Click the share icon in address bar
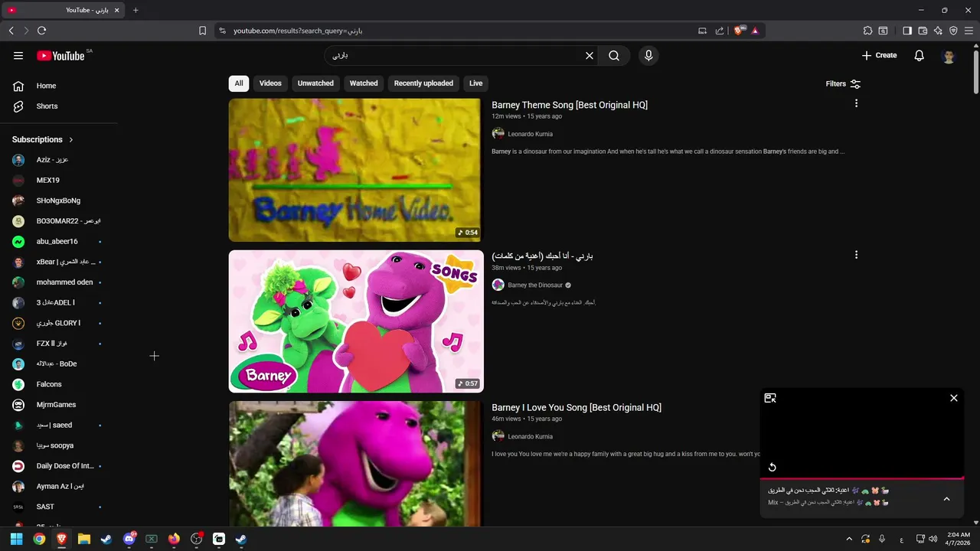 (x=720, y=31)
